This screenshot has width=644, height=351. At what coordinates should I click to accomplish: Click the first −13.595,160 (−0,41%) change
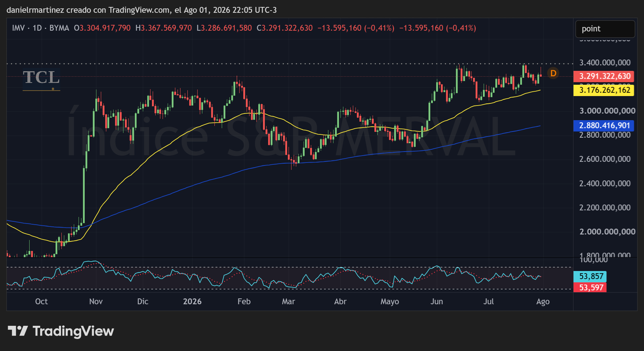[356, 28]
